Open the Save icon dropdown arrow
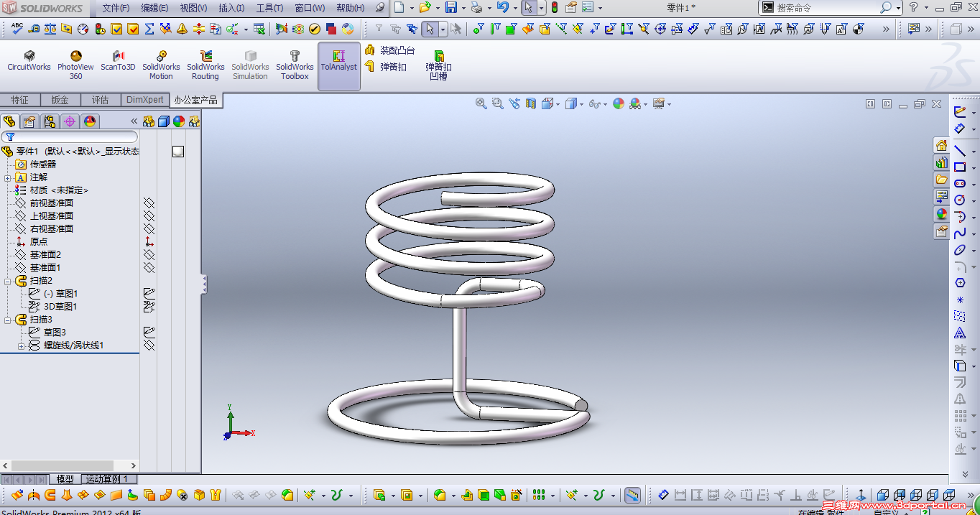The image size is (980, 515). tap(463, 8)
